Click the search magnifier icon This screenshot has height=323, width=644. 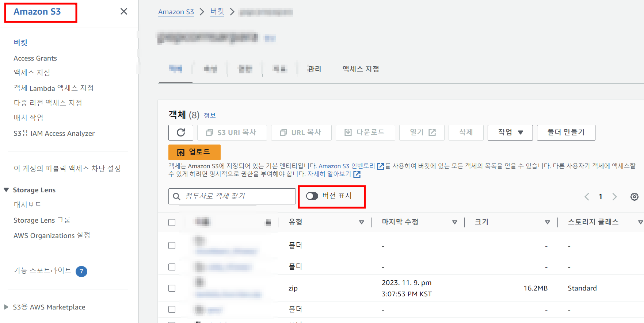[176, 196]
